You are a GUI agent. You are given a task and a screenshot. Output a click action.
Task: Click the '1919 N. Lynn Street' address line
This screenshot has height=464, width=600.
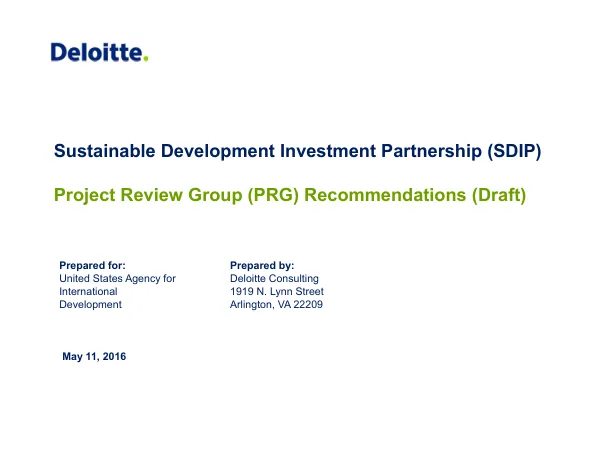(277, 291)
